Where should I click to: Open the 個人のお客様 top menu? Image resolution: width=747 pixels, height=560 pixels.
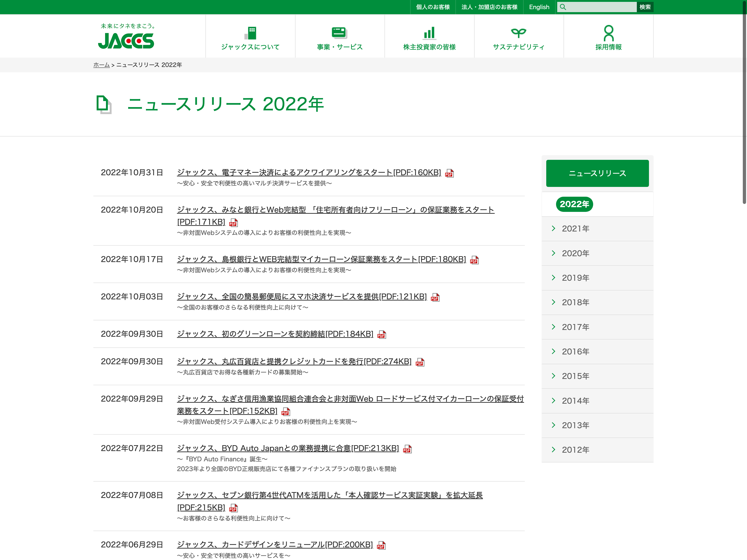(433, 7)
